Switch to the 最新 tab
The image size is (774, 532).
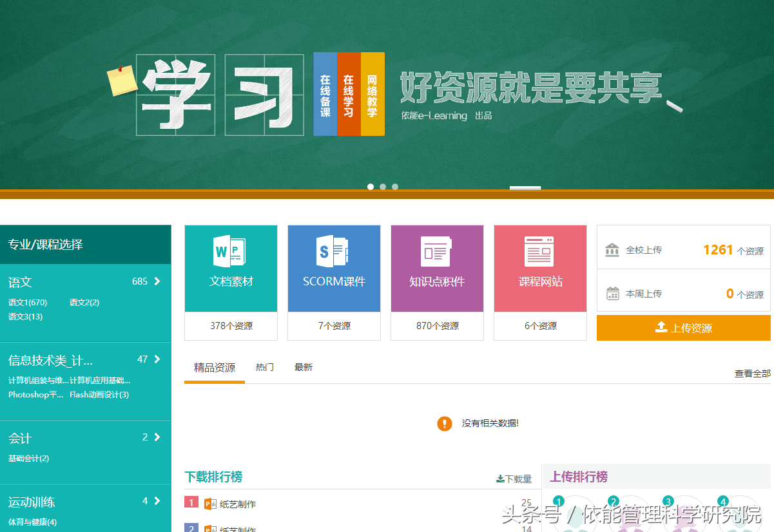pyautogui.click(x=303, y=366)
